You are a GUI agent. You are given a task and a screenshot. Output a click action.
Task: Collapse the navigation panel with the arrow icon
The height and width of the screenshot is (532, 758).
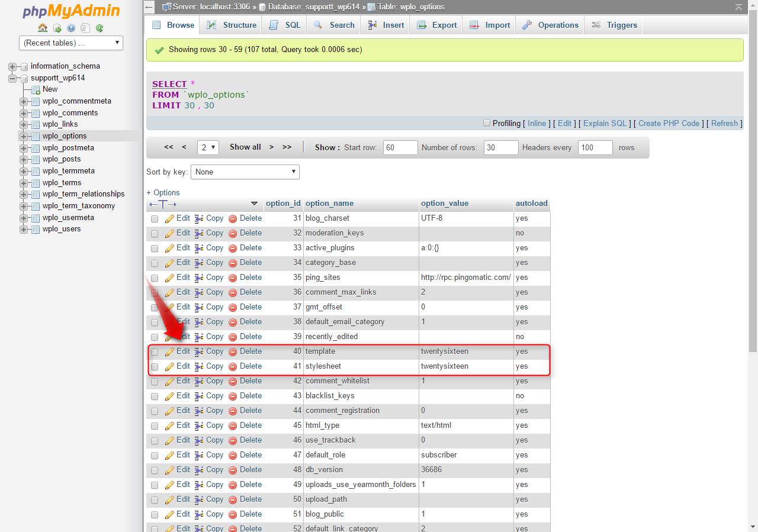point(149,7)
